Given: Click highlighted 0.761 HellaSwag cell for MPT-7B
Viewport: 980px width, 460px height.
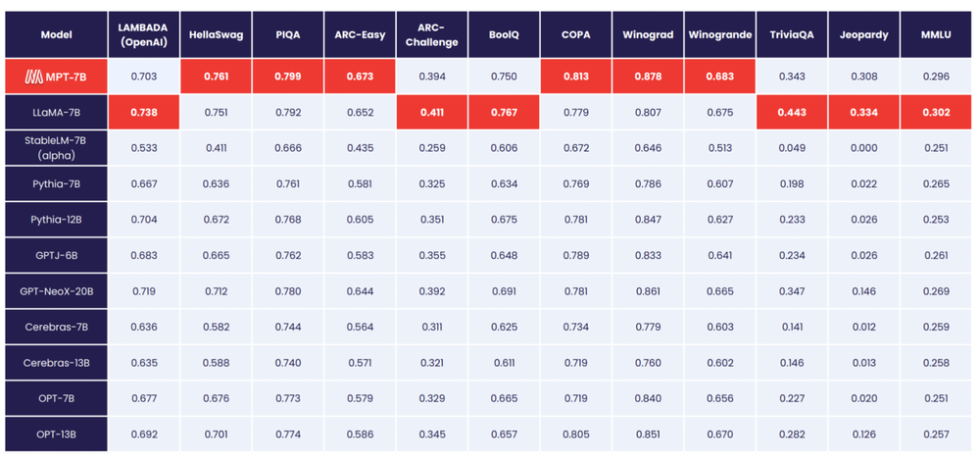Looking at the screenshot, I should coord(216,77).
